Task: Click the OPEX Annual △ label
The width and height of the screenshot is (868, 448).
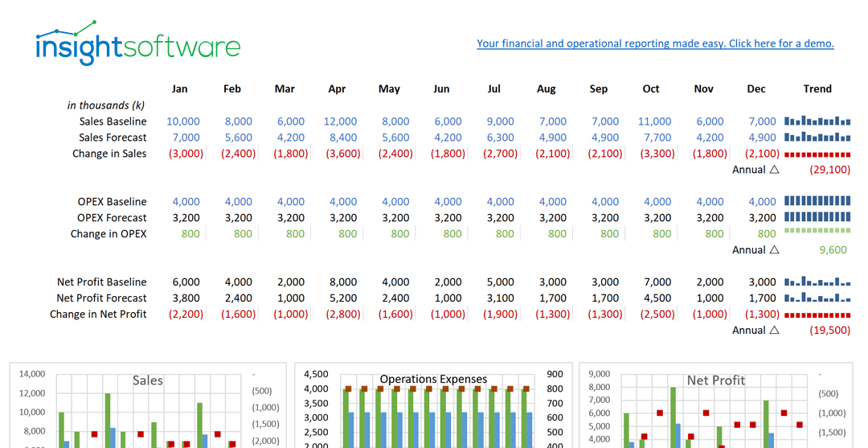Action: pyautogui.click(x=755, y=250)
